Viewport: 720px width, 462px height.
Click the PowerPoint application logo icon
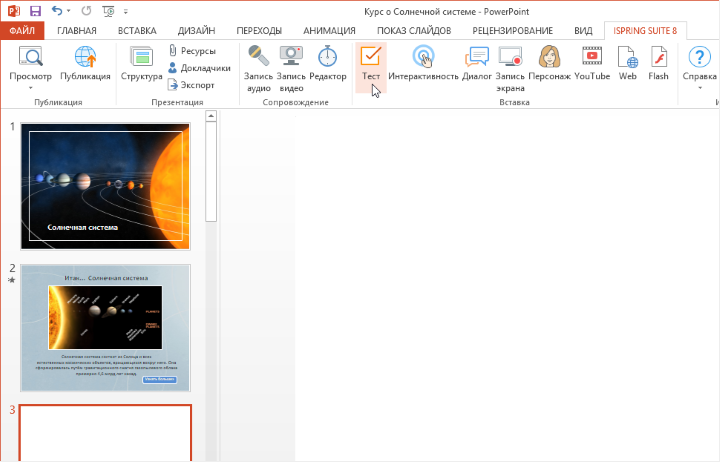click(x=14, y=11)
